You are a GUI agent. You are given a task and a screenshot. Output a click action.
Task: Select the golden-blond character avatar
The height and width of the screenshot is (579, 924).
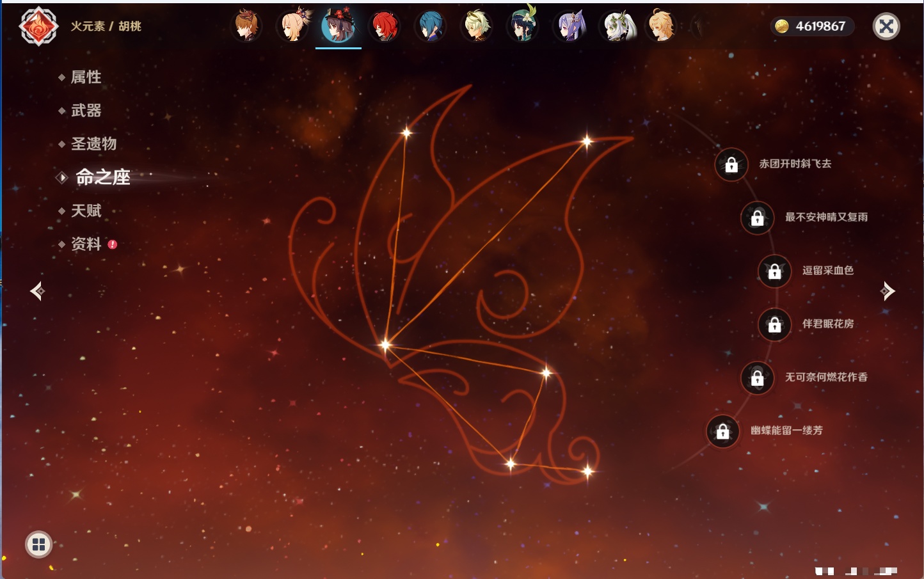coord(662,26)
